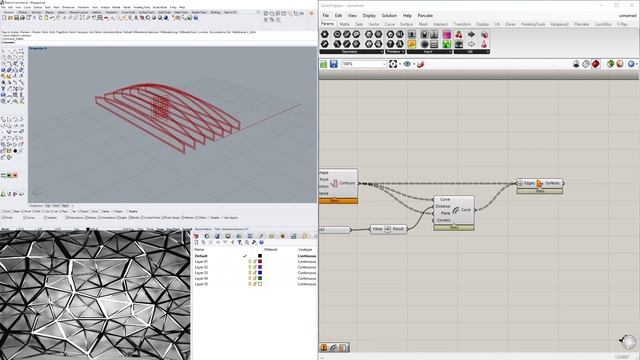This screenshot has width=640, height=360.
Task: Click the Name column header in Layers panel
Action: (x=199, y=249)
